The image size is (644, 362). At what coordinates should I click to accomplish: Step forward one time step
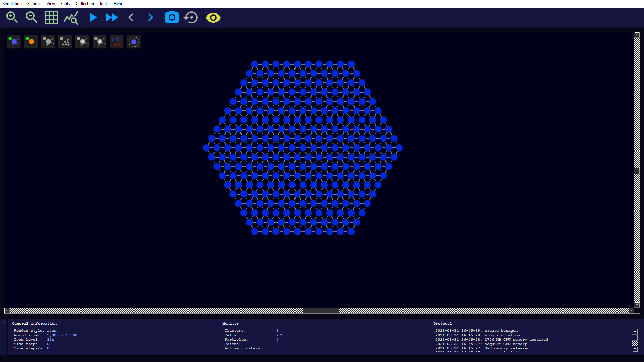(151, 17)
